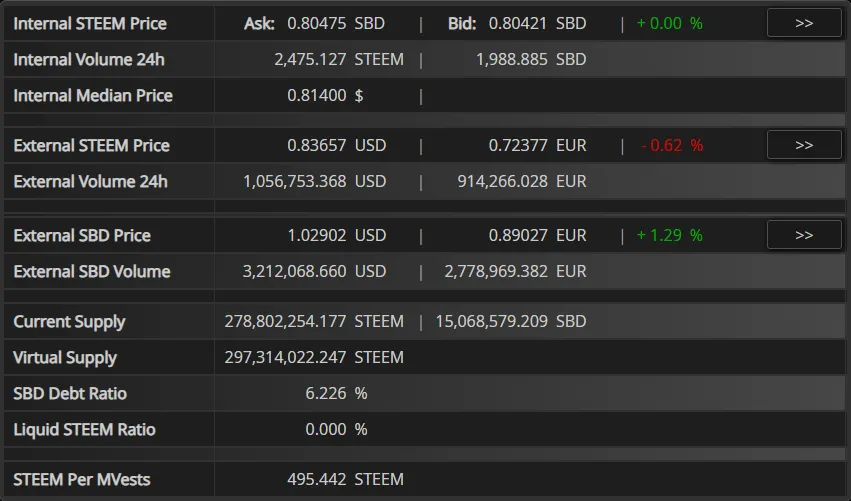The height and width of the screenshot is (501, 851).
Task: Select the Ask value 0.80475 SBD
Action: coord(336,23)
